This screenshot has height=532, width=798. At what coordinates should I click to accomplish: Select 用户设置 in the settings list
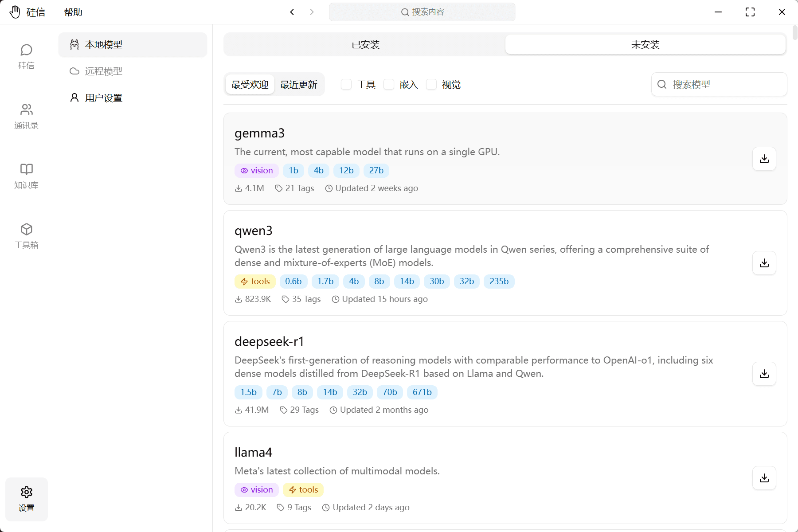click(x=133, y=98)
